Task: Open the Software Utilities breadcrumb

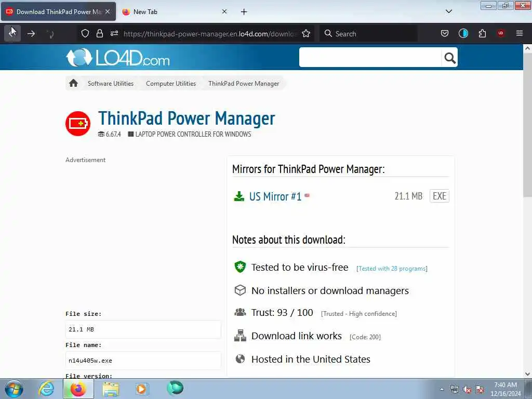Action: tap(111, 84)
